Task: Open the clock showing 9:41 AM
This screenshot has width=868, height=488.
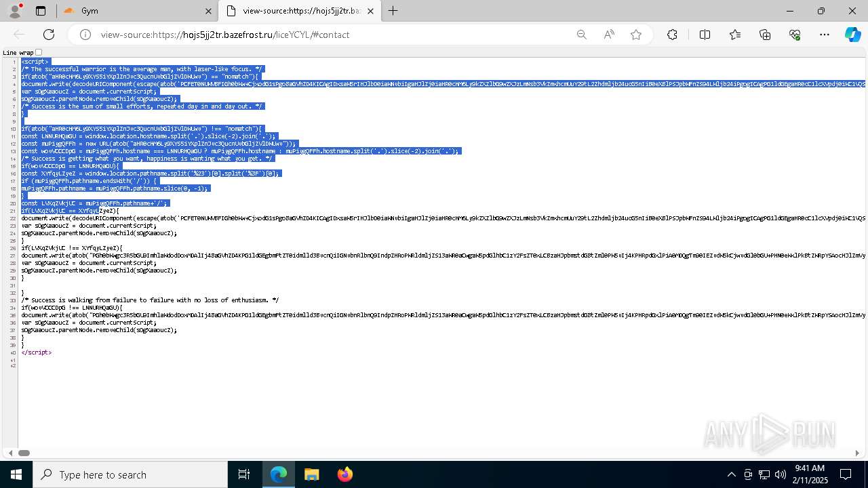Action: click(x=810, y=474)
